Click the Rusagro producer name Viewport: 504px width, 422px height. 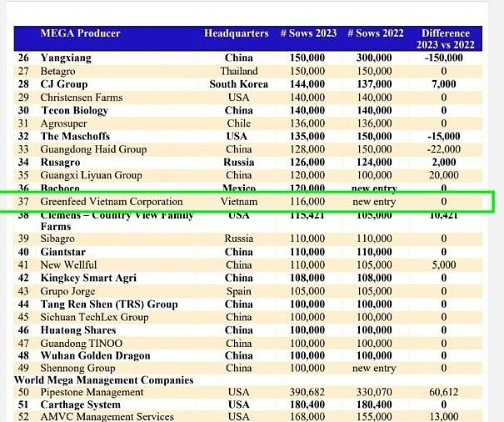pos(60,163)
